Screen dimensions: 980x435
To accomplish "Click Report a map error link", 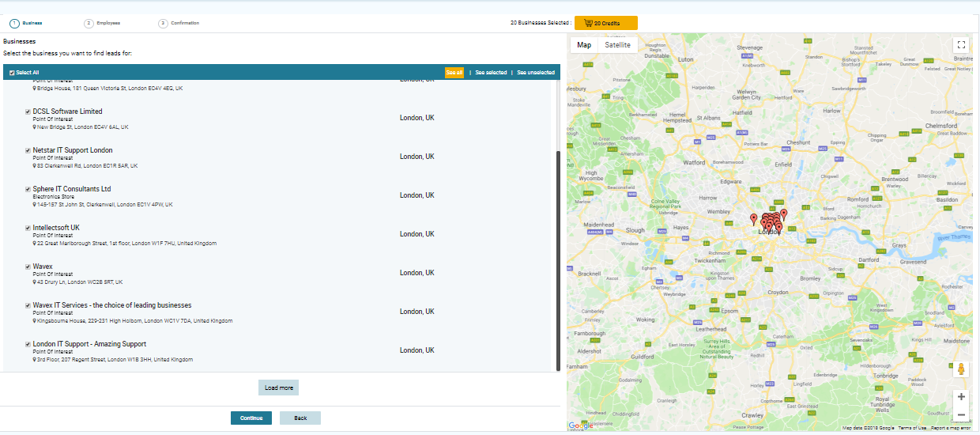I will (951, 428).
